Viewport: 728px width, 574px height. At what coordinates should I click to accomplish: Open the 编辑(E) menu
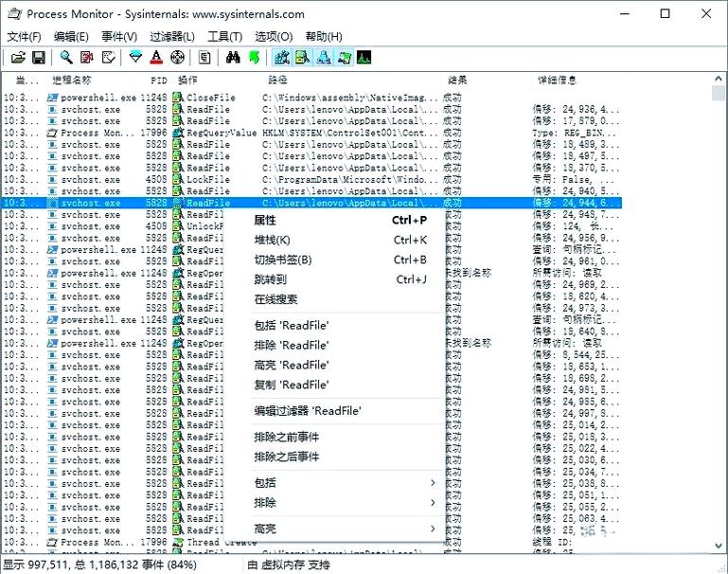[x=71, y=36]
